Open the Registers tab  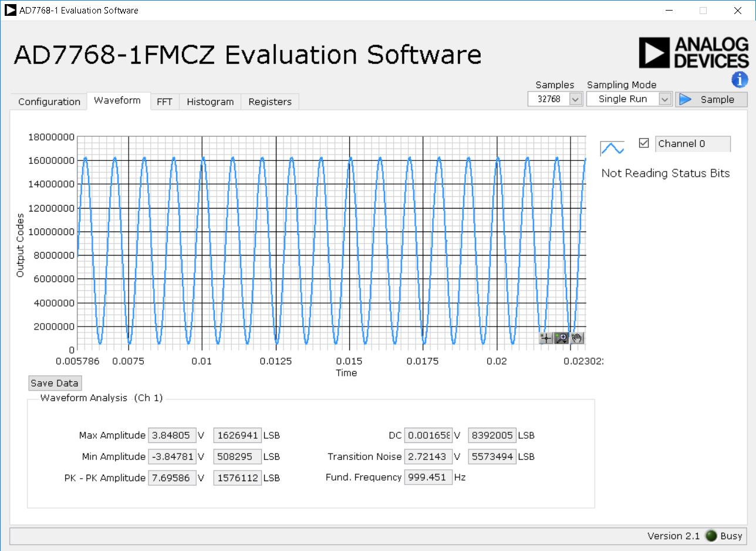(270, 102)
